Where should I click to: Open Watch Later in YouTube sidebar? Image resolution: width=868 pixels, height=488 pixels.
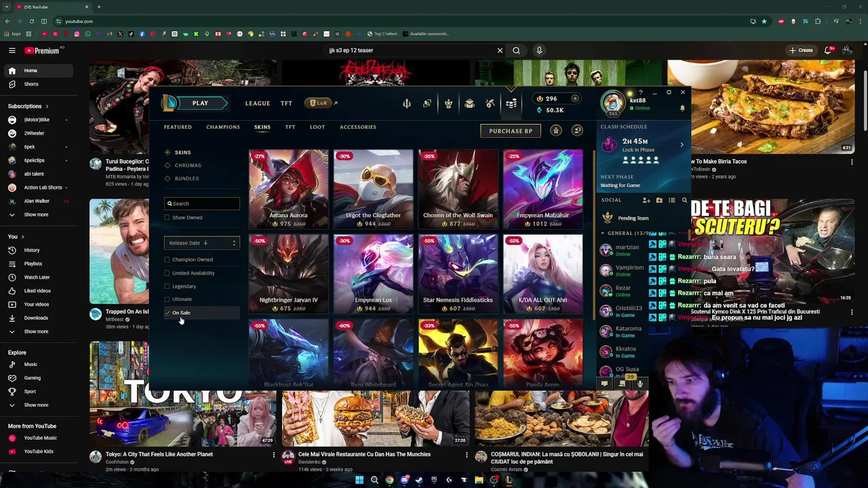coord(38,277)
